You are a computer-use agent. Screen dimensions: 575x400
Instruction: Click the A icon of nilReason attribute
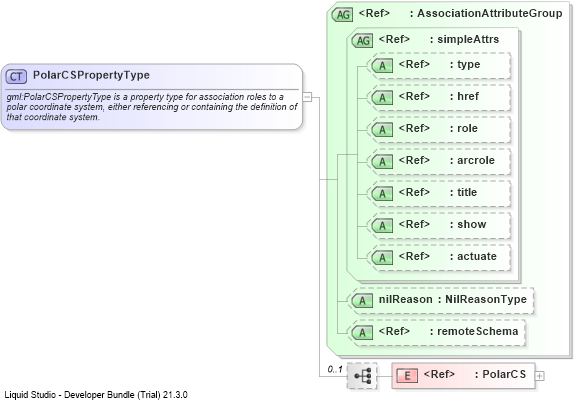tap(362, 301)
